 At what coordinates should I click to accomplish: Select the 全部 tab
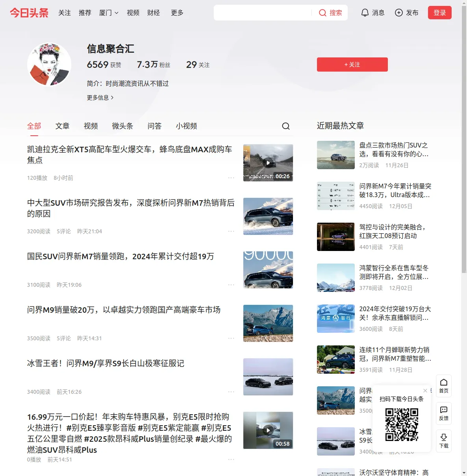pos(34,126)
